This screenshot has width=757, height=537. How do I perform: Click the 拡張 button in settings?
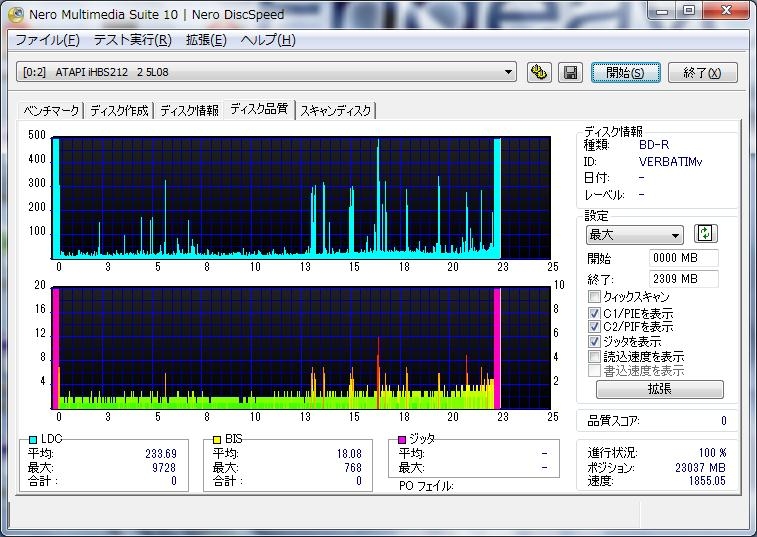pos(659,389)
